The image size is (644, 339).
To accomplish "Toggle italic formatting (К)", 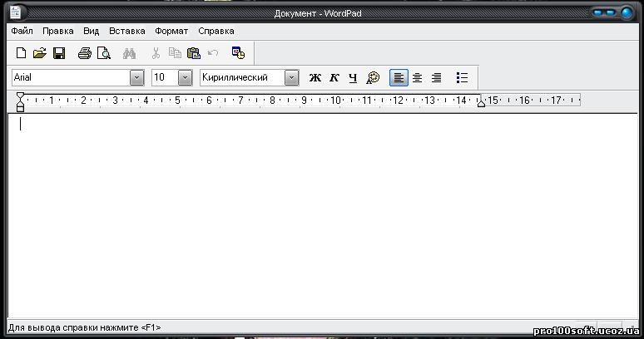I will point(334,77).
